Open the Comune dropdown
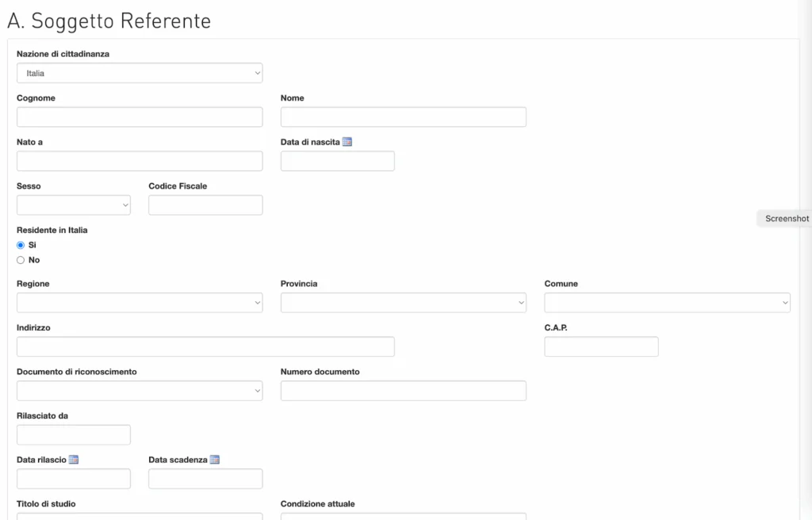812x520 pixels. (667, 303)
